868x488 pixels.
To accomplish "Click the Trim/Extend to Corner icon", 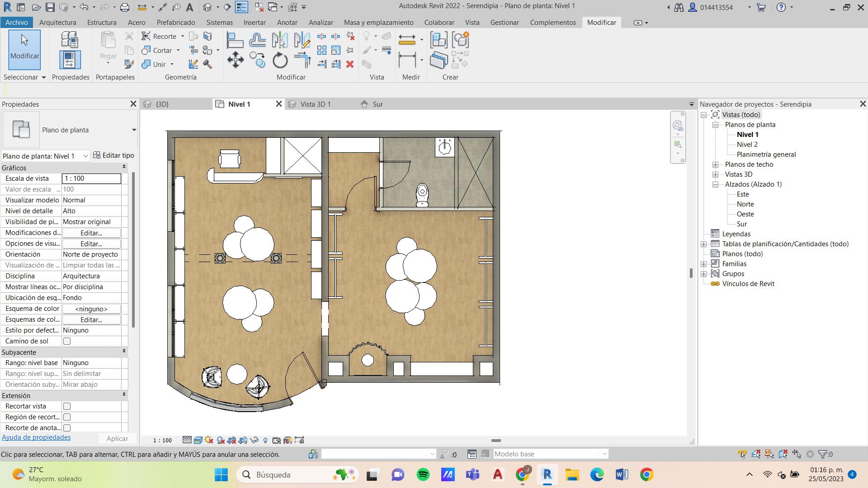I will tap(302, 60).
